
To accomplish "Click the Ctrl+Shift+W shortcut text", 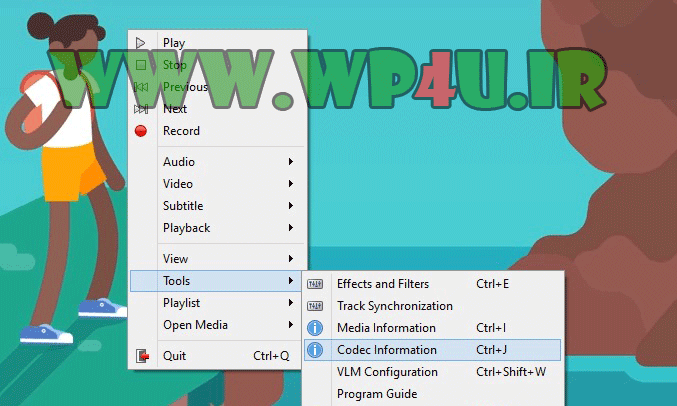I will pyautogui.click(x=511, y=372).
